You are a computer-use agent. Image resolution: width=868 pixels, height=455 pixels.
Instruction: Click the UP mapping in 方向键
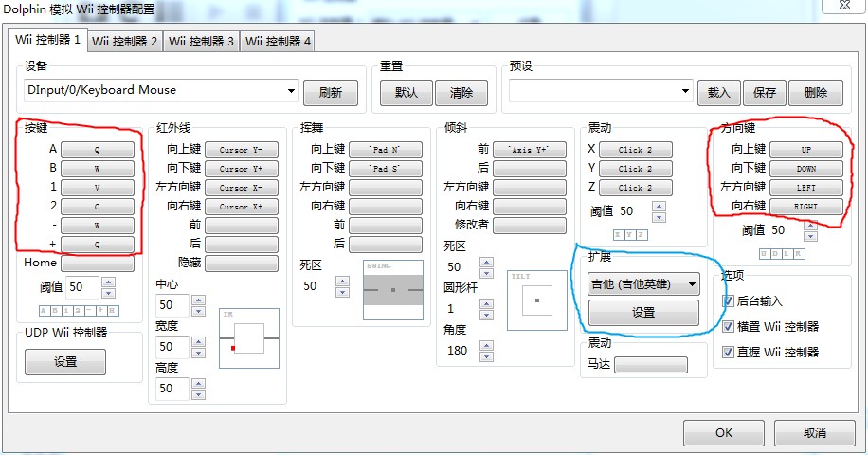pyautogui.click(x=806, y=150)
